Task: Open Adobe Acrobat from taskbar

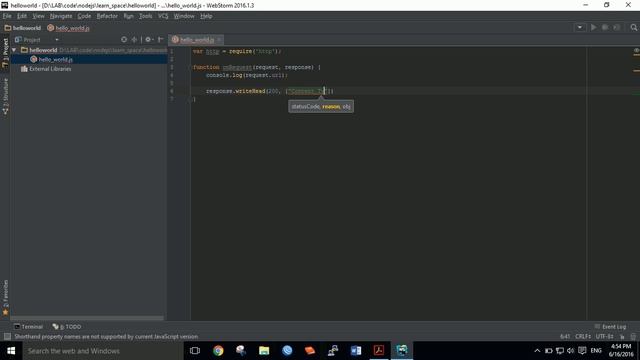Action: point(379,351)
